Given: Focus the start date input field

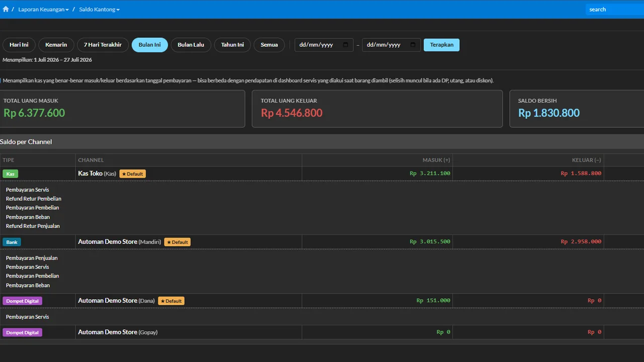Looking at the screenshot, I should 324,45.
